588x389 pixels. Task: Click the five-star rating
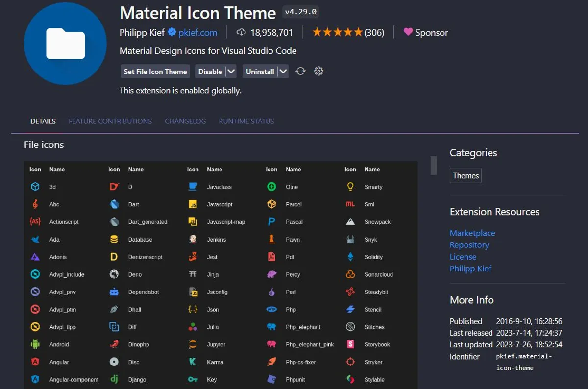[338, 32]
